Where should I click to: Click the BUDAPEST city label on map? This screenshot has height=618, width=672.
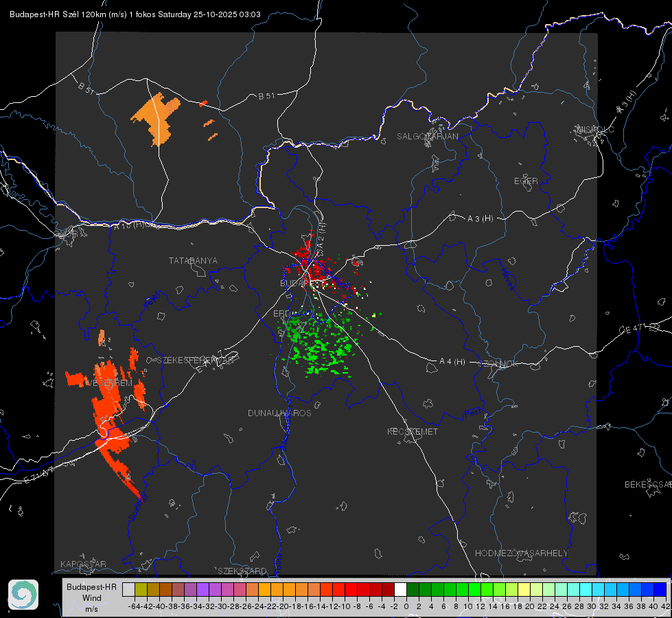pos(302,283)
